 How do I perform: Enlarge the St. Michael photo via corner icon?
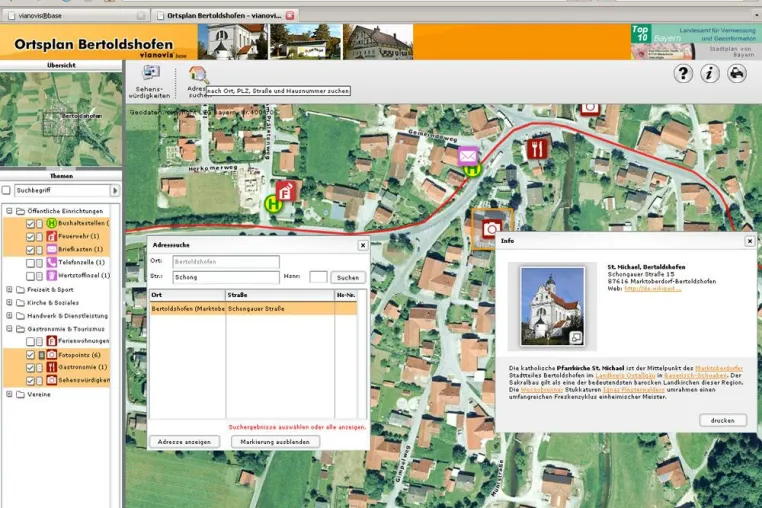[576, 337]
